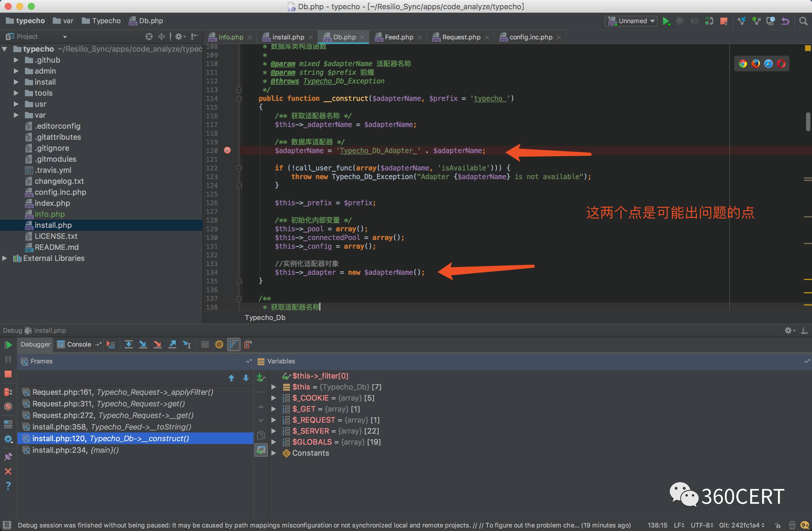Image resolution: width=812 pixels, height=531 pixels.
Task: Click yellow warning indicator above error stripe
Action: click(x=808, y=48)
